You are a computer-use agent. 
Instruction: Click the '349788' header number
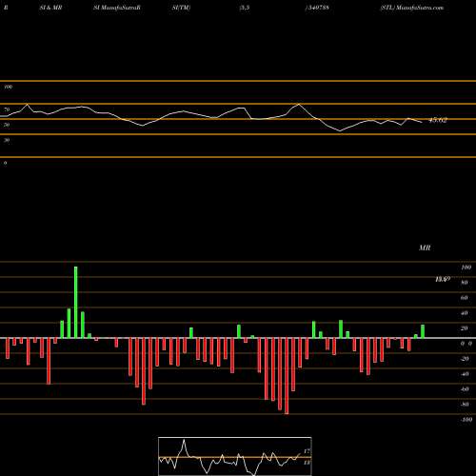click(x=318, y=8)
